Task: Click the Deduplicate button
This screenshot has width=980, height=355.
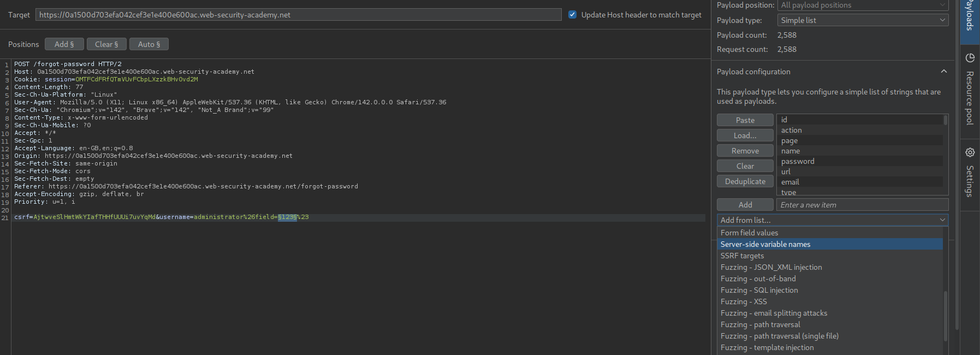Action: (745, 181)
